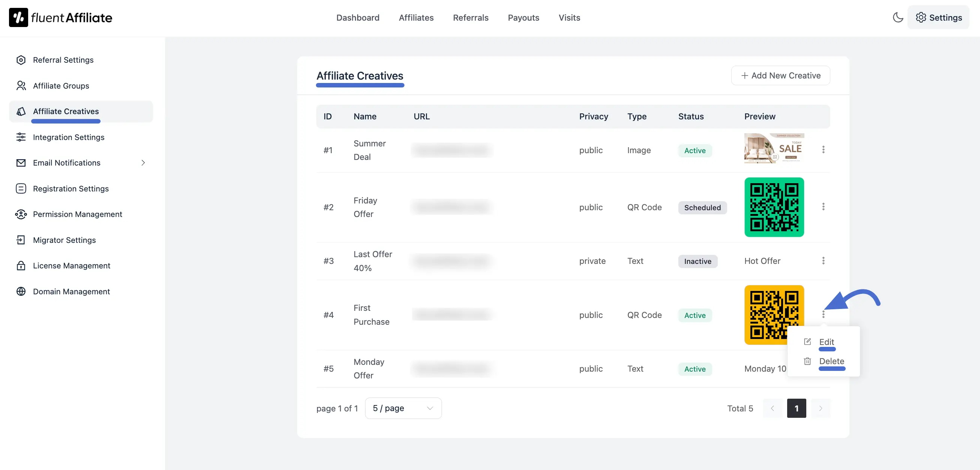The height and width of the screenshot is (470, 980).
Task: Go to the Payouts navigation tab
Action: coord(523,18)
